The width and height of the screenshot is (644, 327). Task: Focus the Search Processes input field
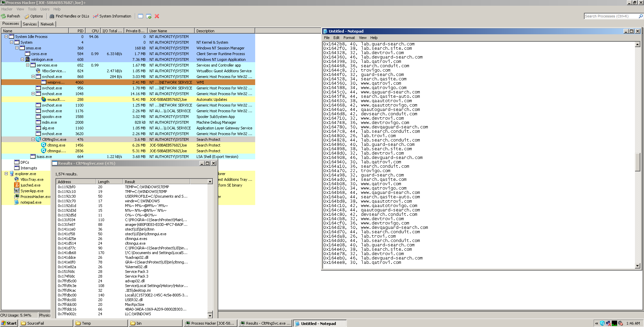pos(611,16)
